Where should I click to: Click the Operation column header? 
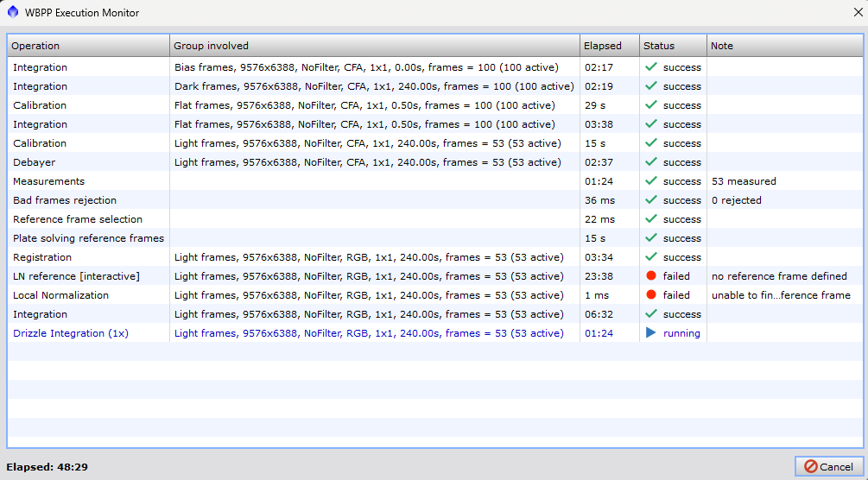89,46
